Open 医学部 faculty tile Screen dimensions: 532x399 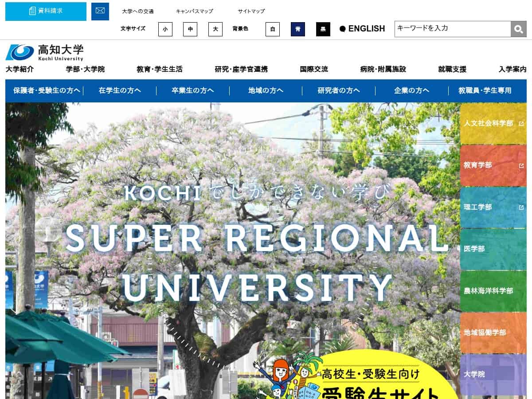[x=493, y=249]
